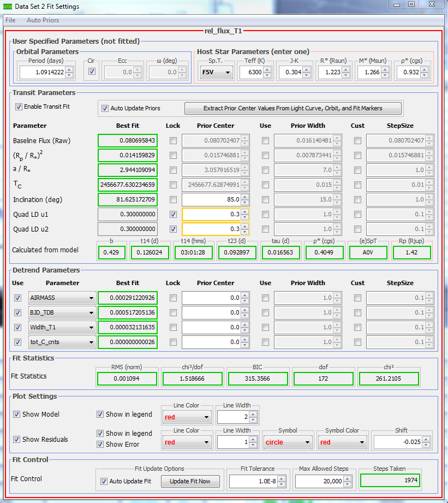The width and height of the screenshot is (448, 503).
Task: Decrease the R* (Rsun) spinner value
Action: click(x=346, y=75)
